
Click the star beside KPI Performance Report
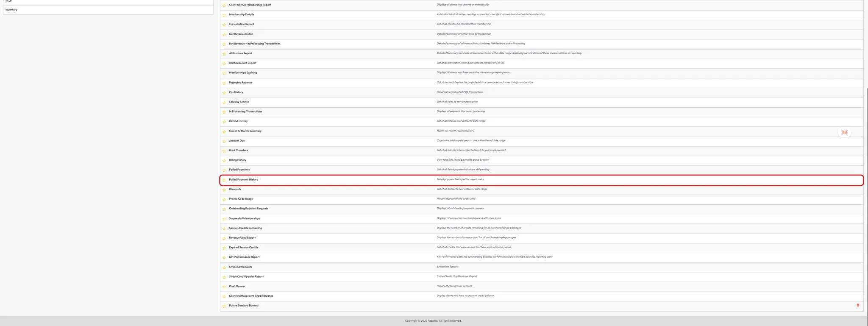coord(224,258)
